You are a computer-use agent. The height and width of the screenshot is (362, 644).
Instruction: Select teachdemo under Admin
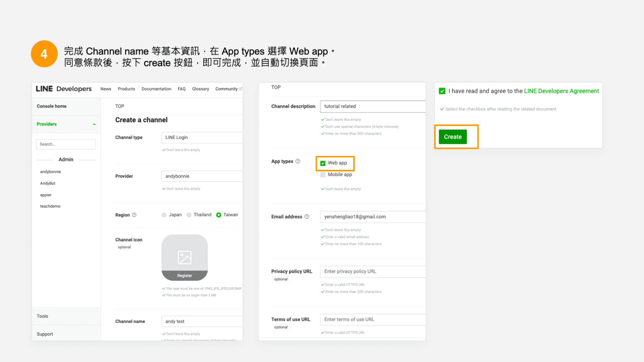50,206
